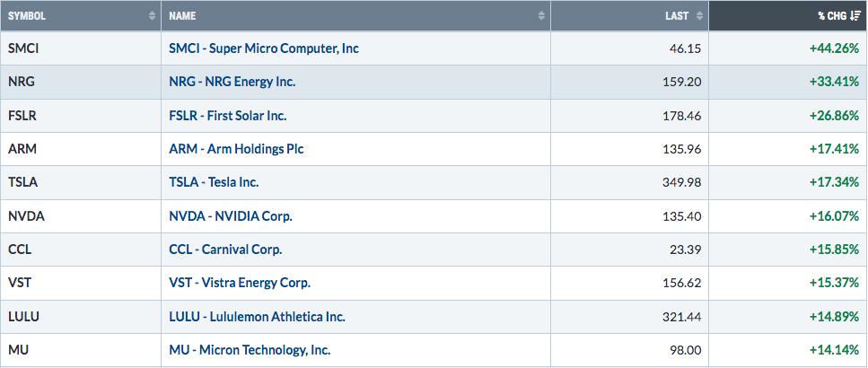The image size is (868, 368).
Task: Click descending sort icon beside % CHG
Action: 855,16
